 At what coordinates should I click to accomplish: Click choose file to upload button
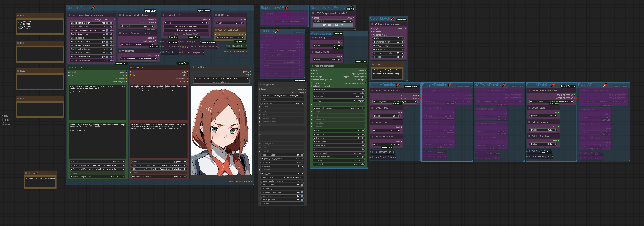tap(221, 82)
